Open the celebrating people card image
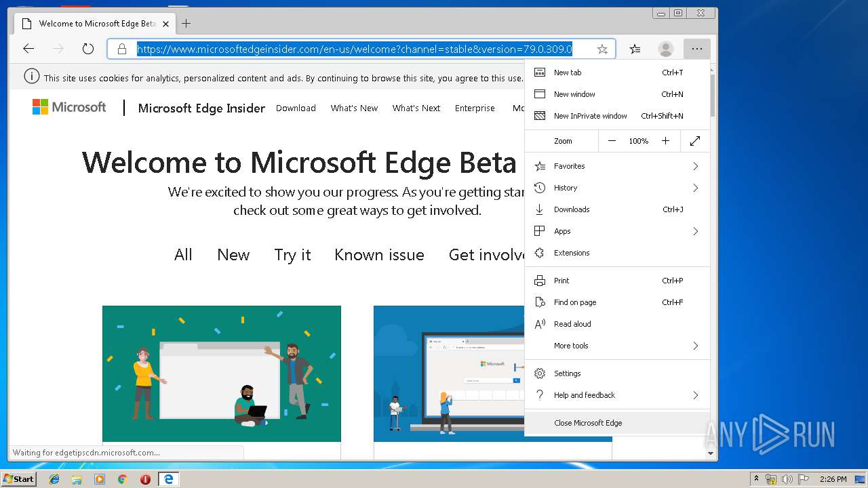Image resolution: width=868 pixels, height=488 pixels. 222,373
